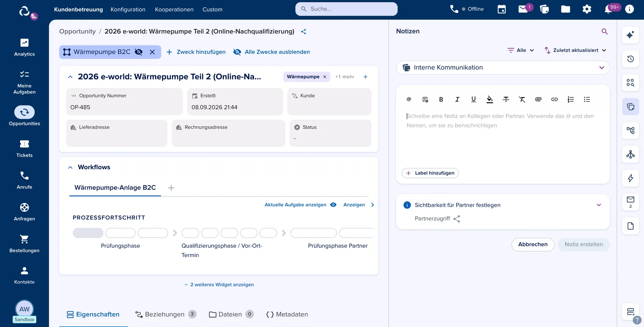The width and height of the screenshot is (644, 327).
Task: Attach a file with the paperclip icon
Action: point(538,99)
